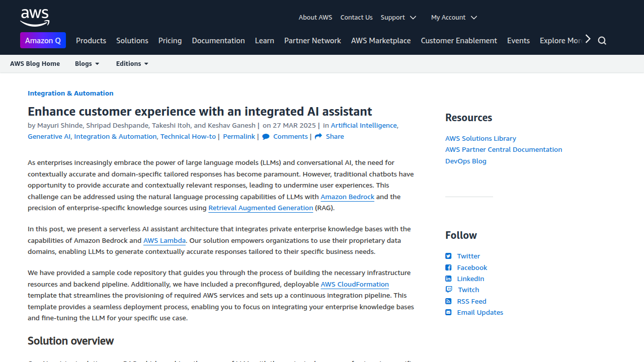Open the Amazon Q button
This screenshot has height=362, width=644.
pyautogui.click(x=43, y=41)
